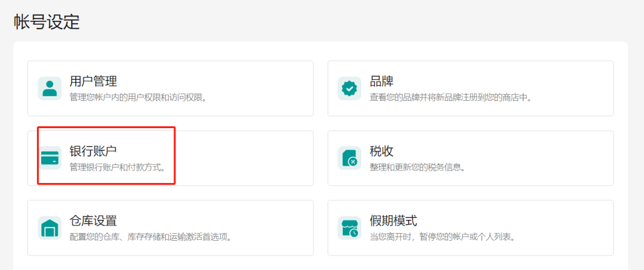Click the 银行账户 credit card icon
Screen dimensions: 644x270
tap(49, 158)
